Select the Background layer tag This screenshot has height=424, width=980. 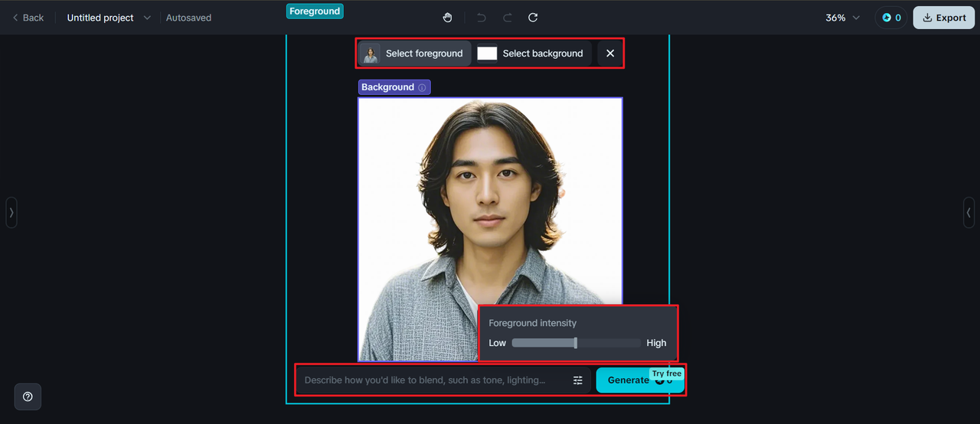(x=394, y=87)
